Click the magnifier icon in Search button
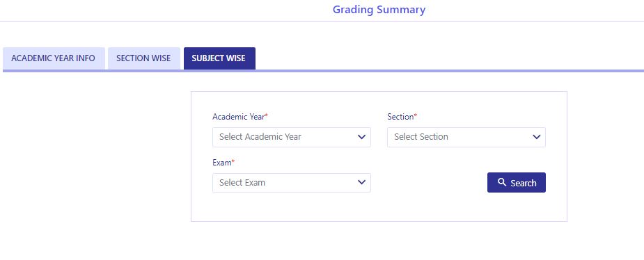 pyautogui.click(x=501, y=182)
